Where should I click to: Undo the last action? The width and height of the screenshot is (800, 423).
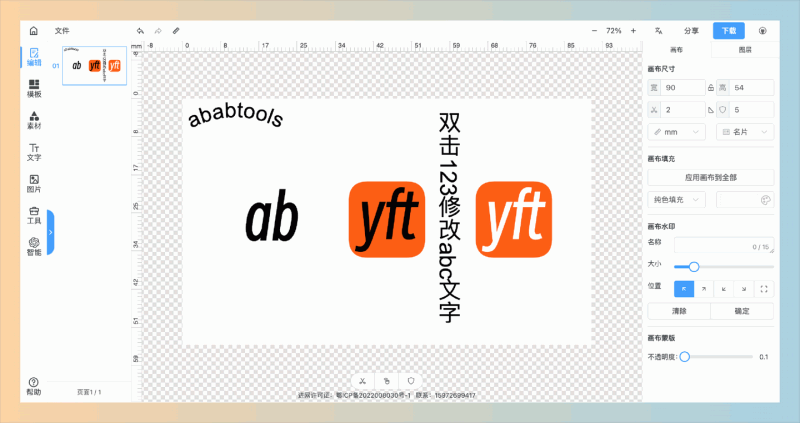click(x=140, y=31)
